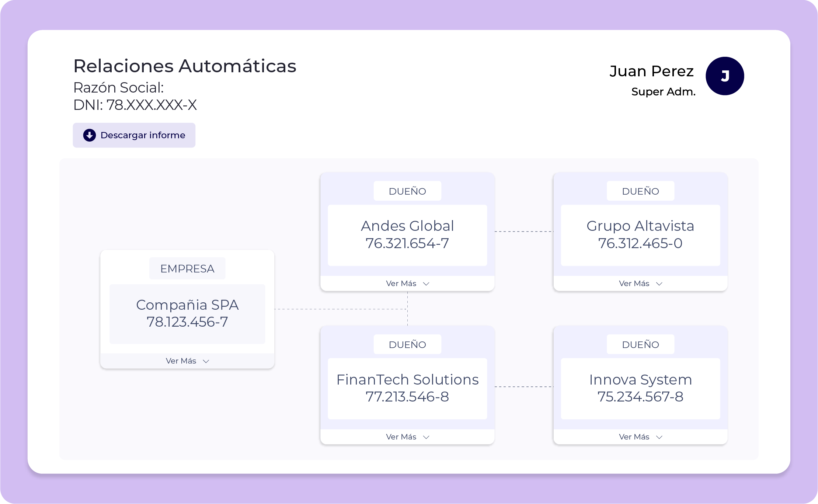Click chevron under Grupo Altavista card
This screenshot has width=818, height=504.
tap(659, 284)
